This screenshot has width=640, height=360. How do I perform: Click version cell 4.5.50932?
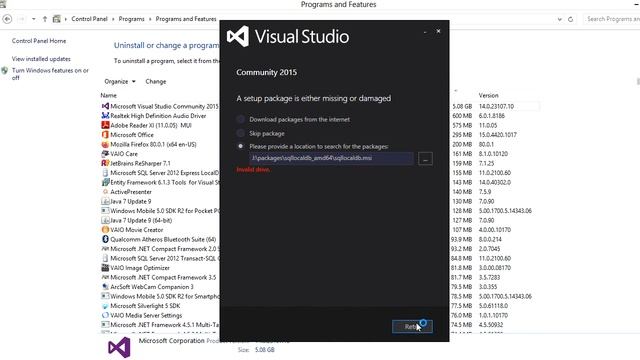coord(491,324)
